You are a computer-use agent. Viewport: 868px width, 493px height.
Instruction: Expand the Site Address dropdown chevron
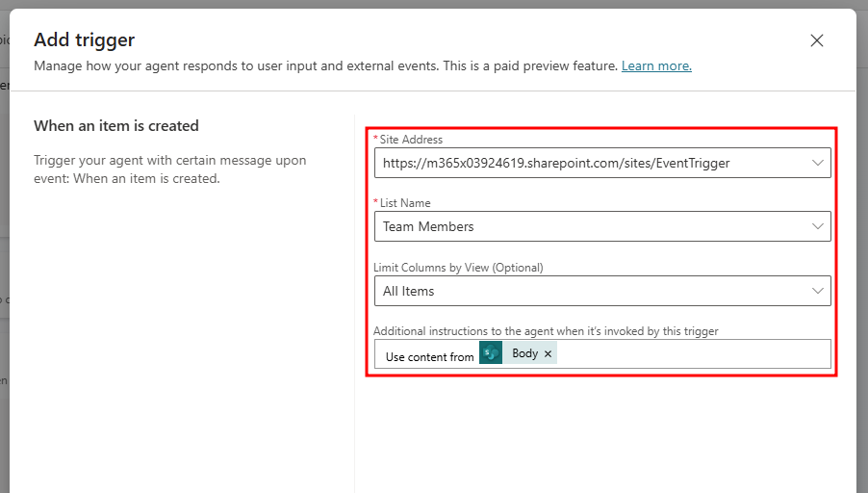pyautogui.click(x=818, y=163)
